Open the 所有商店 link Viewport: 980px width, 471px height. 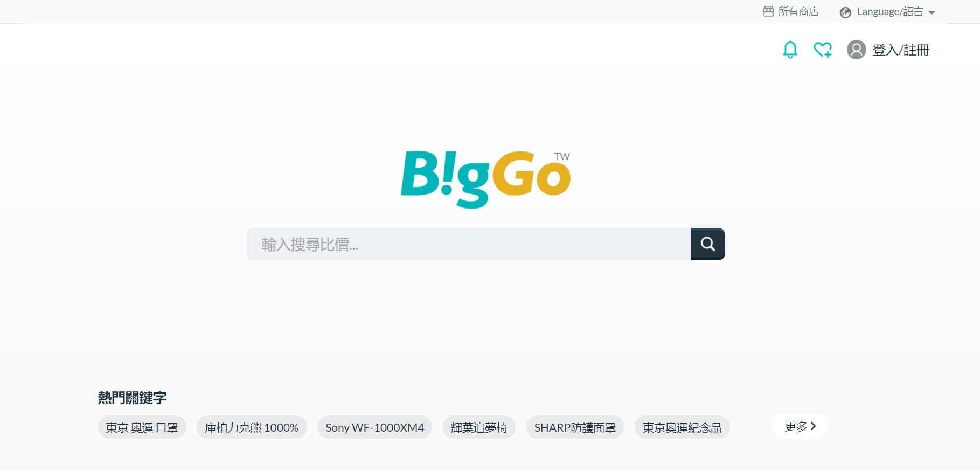pos(798,11)
